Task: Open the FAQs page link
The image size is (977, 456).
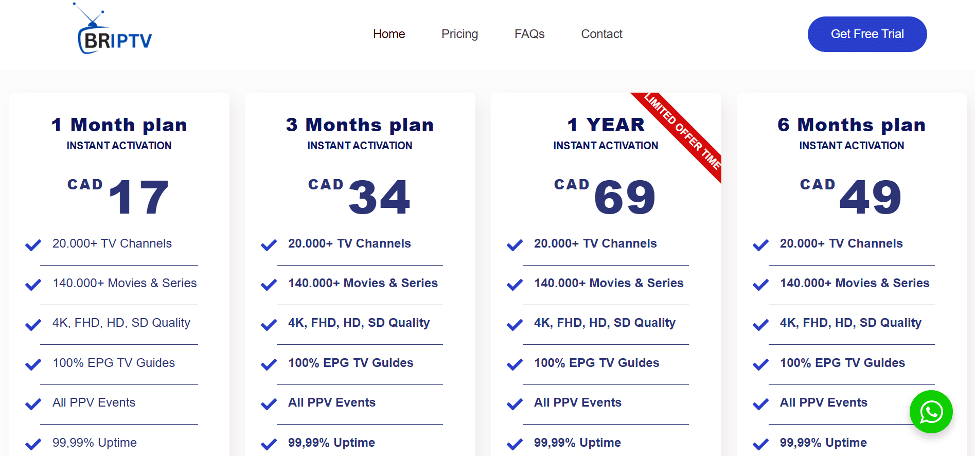Action: (x=530, y=34)
